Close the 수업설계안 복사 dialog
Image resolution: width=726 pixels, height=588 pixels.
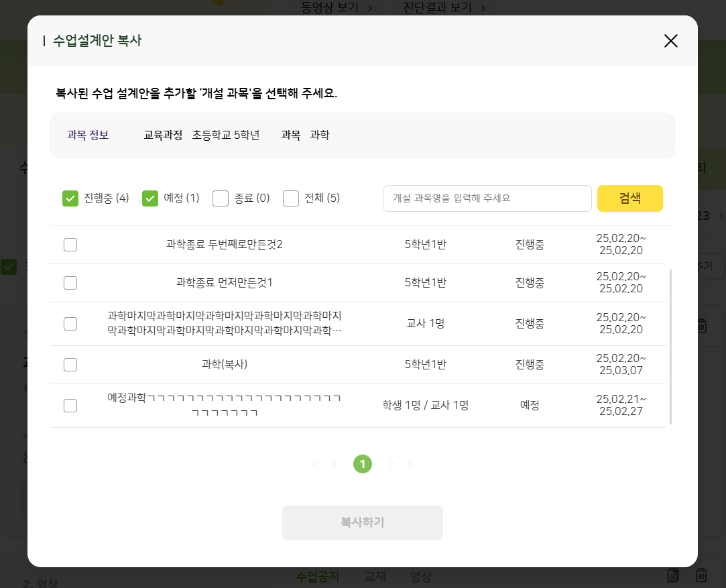(670, 41)
